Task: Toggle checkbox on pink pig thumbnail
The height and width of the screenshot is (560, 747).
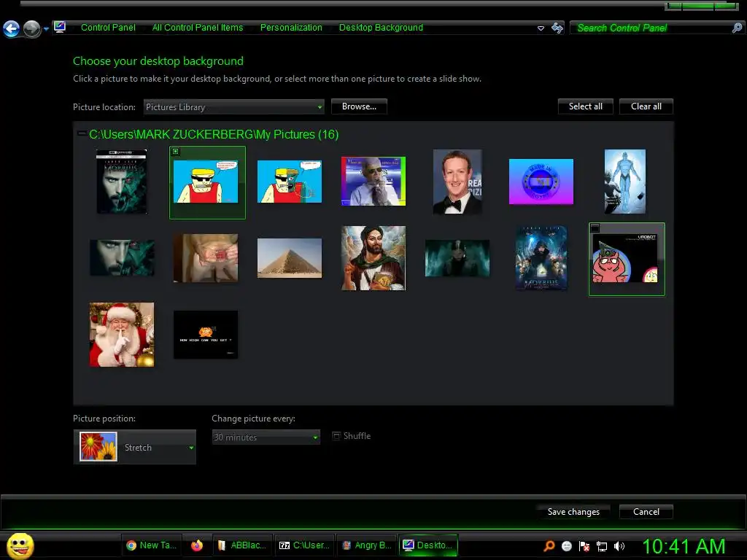Action: pyautogui.click(x=595, y=228)
